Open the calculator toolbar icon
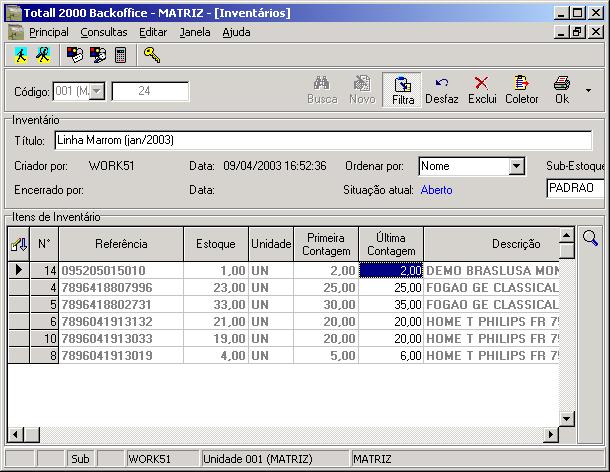 coord(121,55)
